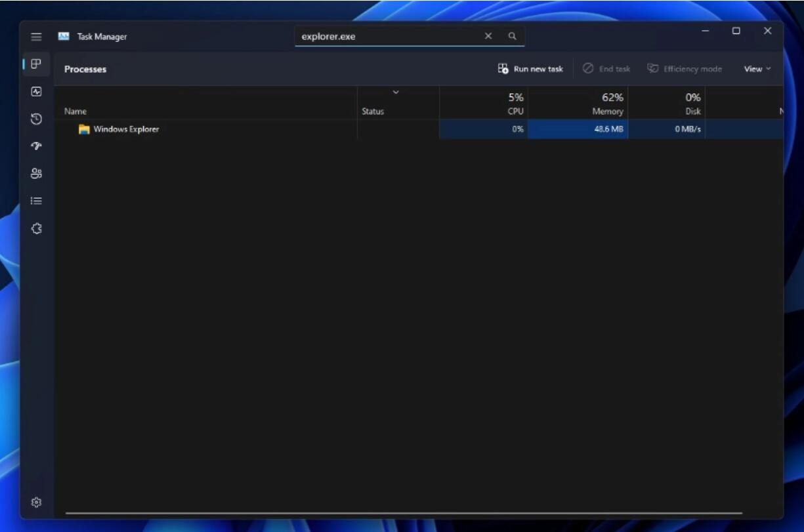Click the search magnifier icon
Screen dimensions: 804x532
[x=513, y=36]
